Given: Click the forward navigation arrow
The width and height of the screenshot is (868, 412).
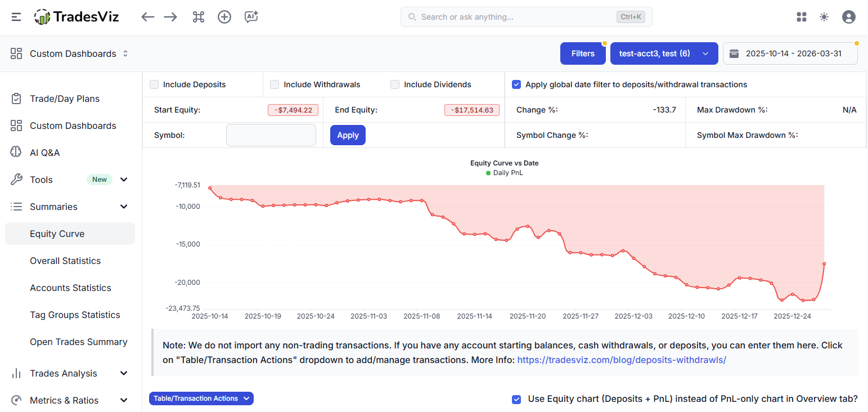Looking at the screenshot, I should [x=170, y=17].
